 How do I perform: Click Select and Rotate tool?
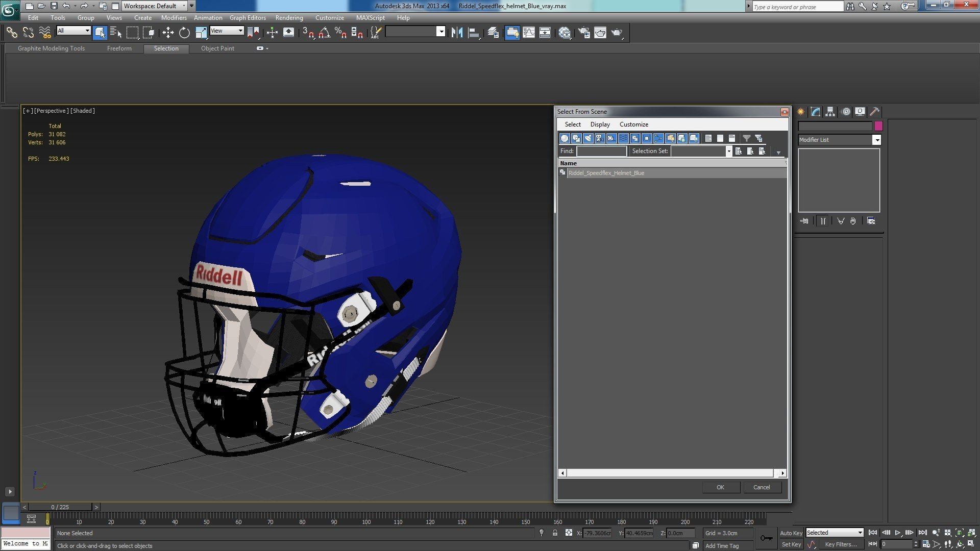[x=184, y=33]
